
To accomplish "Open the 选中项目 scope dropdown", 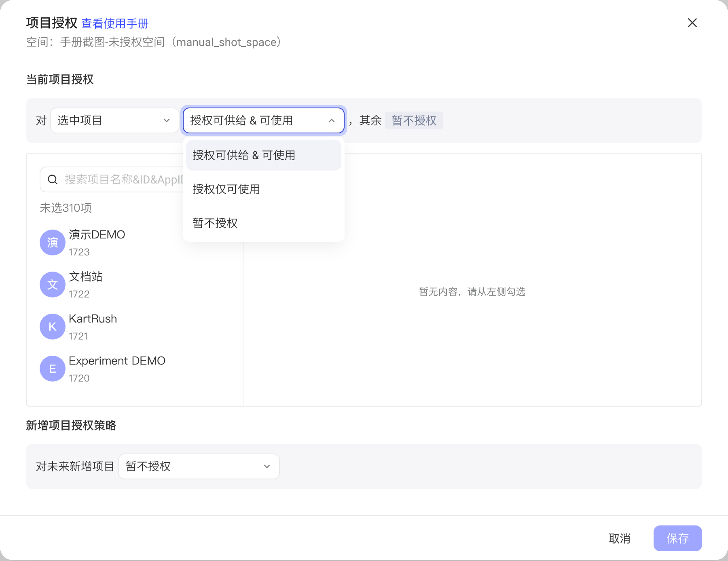I will click(114, 120).
